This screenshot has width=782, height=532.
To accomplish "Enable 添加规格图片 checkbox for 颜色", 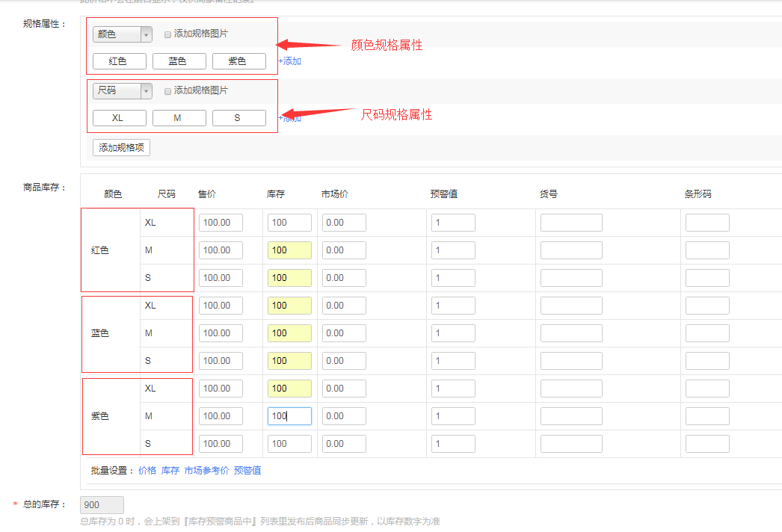I will (x=167, y=34).
